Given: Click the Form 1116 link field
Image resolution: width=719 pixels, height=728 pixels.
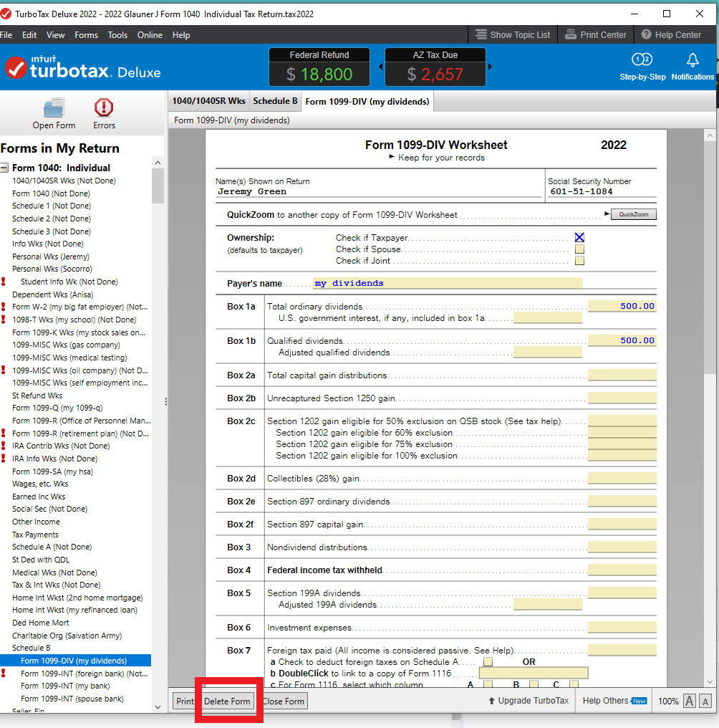Looking at the screenshot, I should coord(534,673).
